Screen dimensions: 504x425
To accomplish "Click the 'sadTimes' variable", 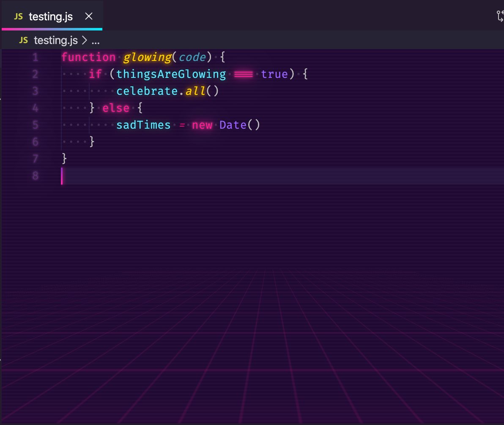I will [143, 125].
